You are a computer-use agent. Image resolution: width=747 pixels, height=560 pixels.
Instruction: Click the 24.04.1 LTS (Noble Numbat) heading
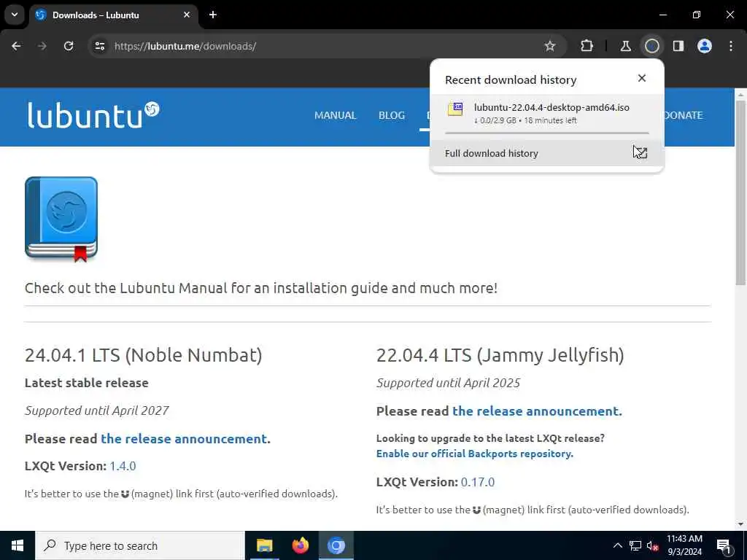(x=144, y=355)
